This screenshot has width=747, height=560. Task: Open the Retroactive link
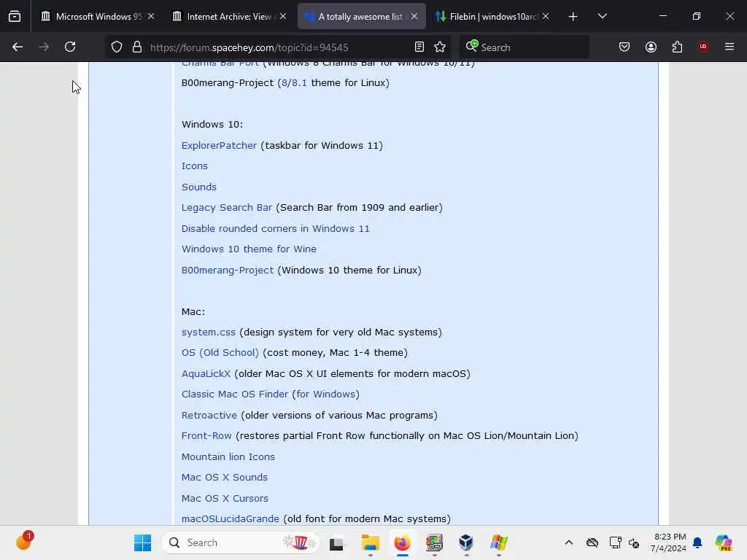209,415
